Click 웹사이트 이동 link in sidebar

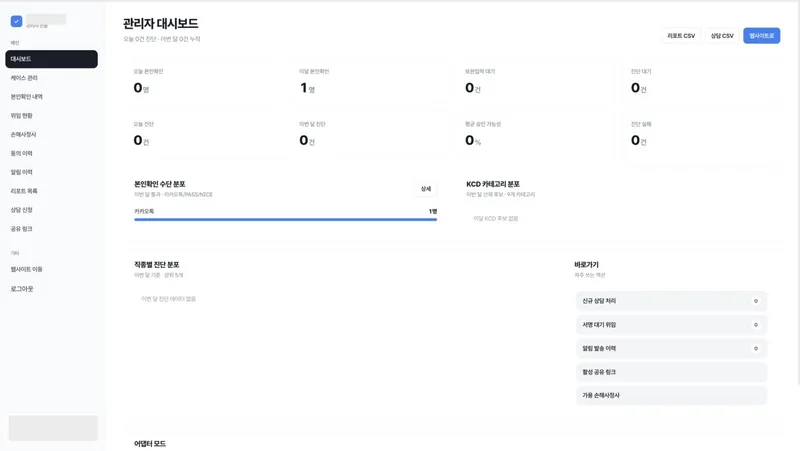tap(52, 269)
